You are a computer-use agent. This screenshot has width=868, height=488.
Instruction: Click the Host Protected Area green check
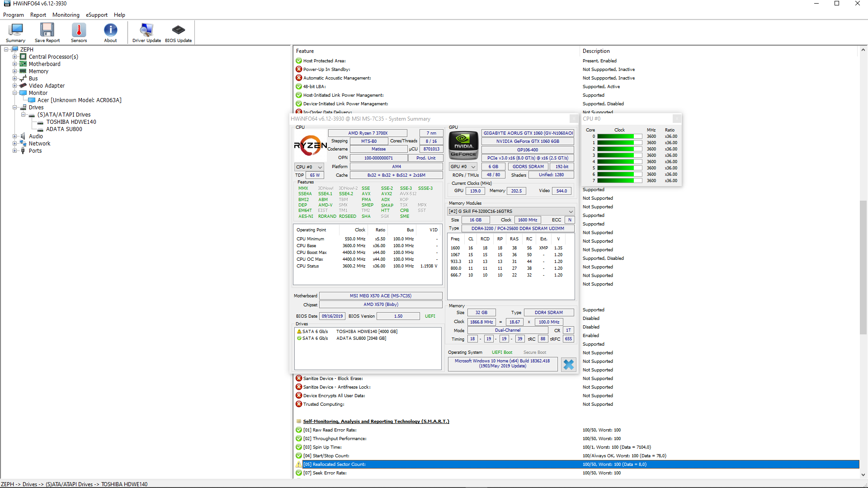pyautogui.click(x=299, y=61)
